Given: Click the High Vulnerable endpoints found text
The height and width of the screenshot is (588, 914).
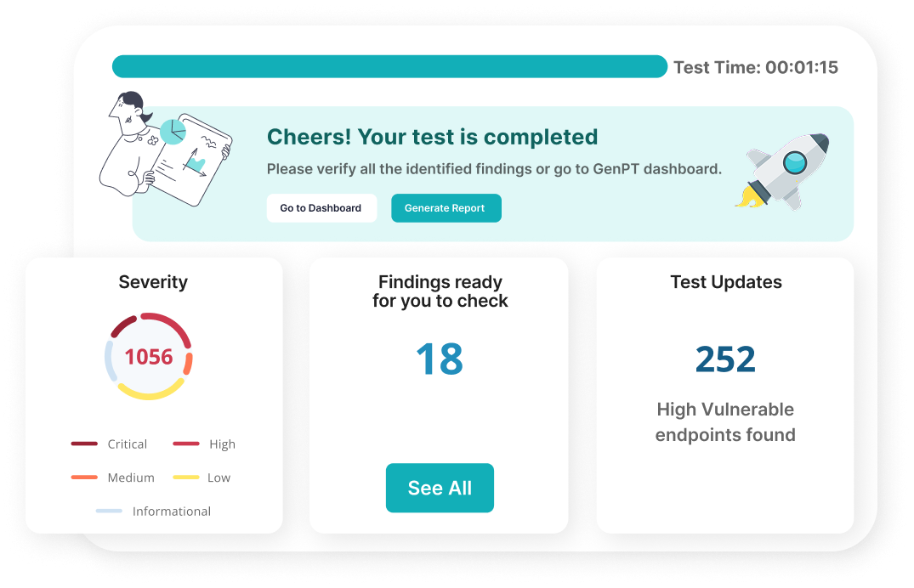Looking at the screenshot, I should pyautogui.click(x=725, y=422).
